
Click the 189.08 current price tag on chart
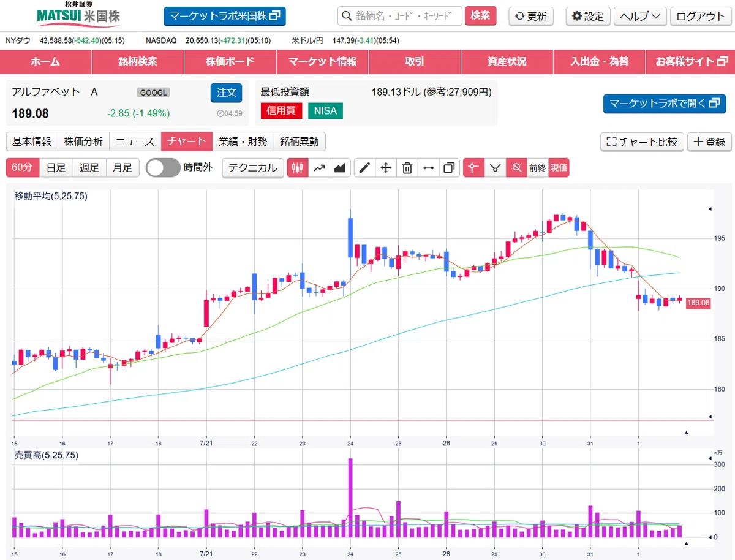coord(698,303)
